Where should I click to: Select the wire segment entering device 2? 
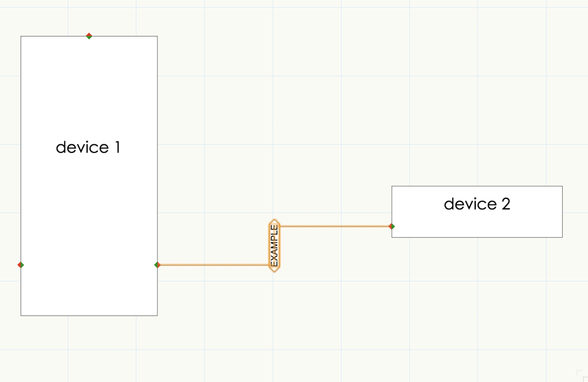(x=335, y=226)
